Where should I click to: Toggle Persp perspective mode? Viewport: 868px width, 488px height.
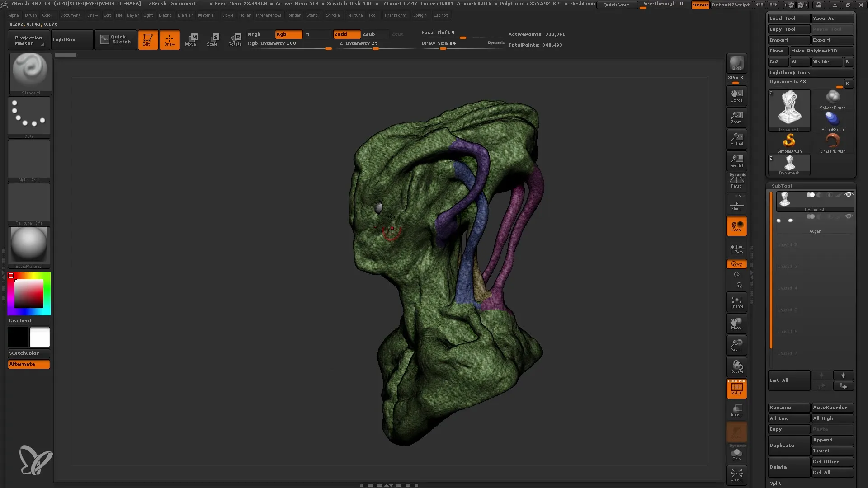[736, 181]
